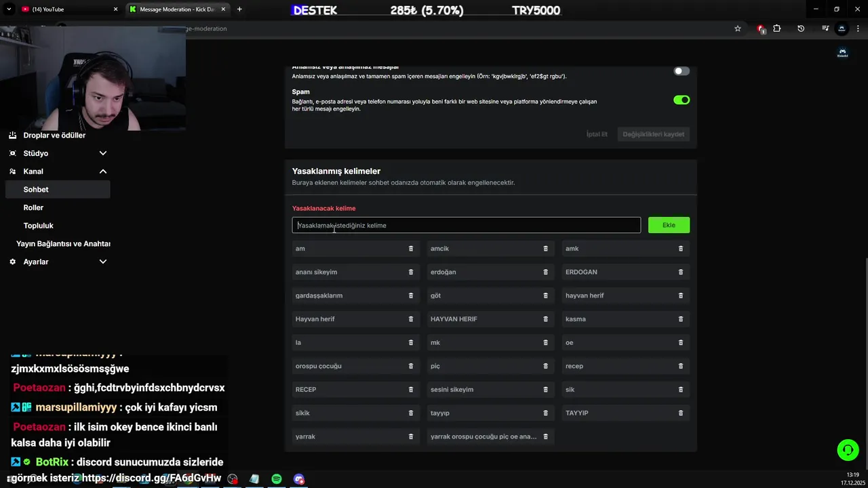Open the browser extensions puzzle icon
868x488 pixels.
[777, 28]
